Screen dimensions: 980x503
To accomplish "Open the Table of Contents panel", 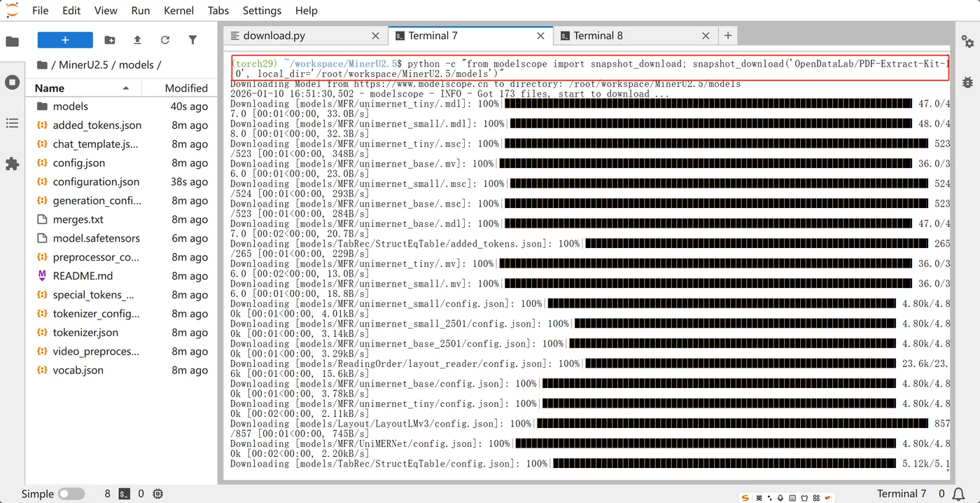I will click(12, 123).
